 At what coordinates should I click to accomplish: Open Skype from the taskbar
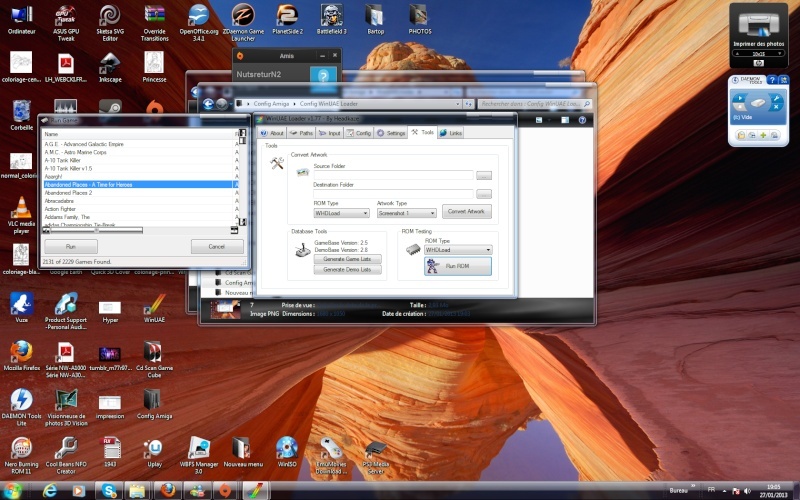click(109, 491)
